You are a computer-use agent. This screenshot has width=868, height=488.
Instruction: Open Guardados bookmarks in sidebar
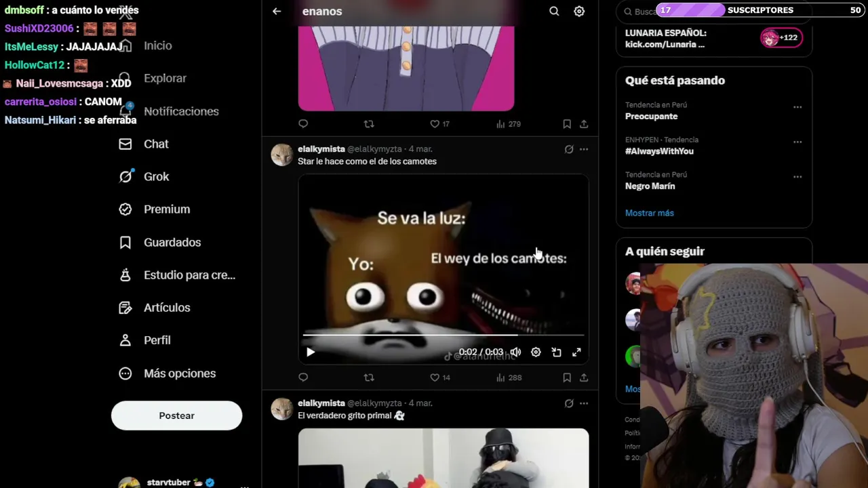pyautogui.click(x=172, y=242)
